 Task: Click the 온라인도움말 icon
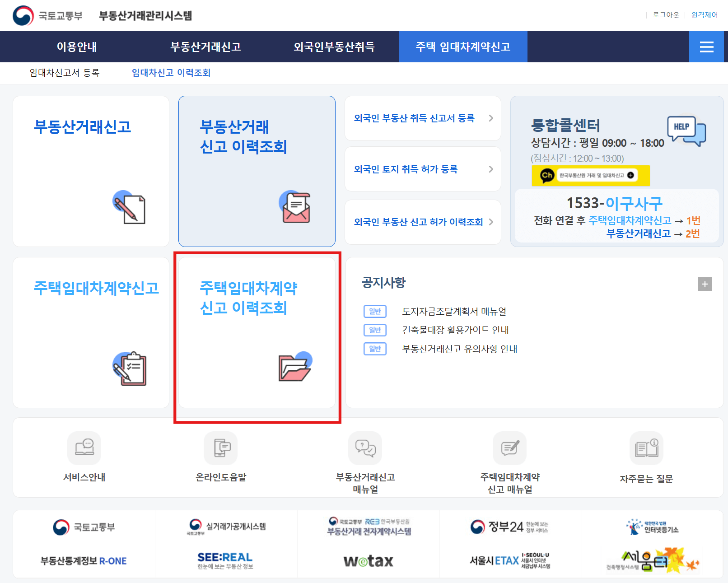click(221, 448)
